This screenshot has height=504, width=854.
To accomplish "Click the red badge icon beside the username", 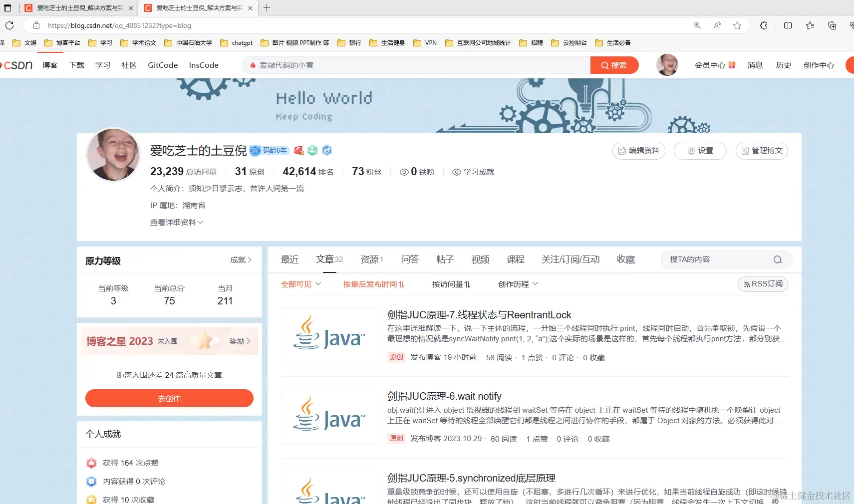I will [299, 150].
